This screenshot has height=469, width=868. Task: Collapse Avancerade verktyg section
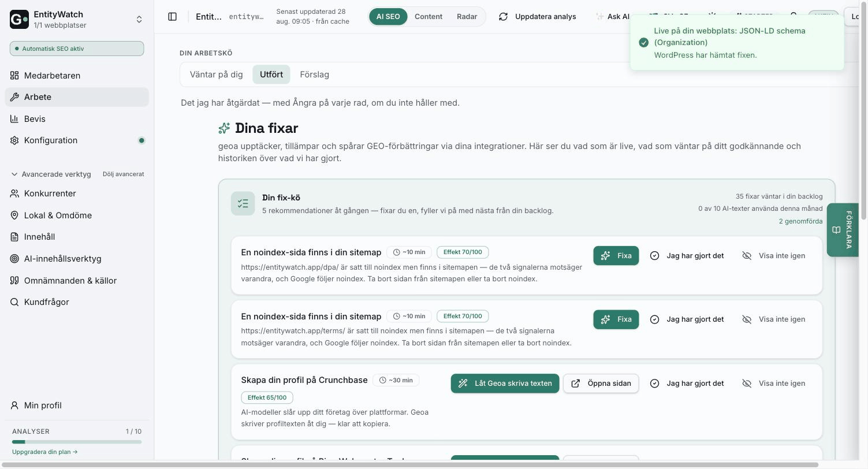pos(51,174)
